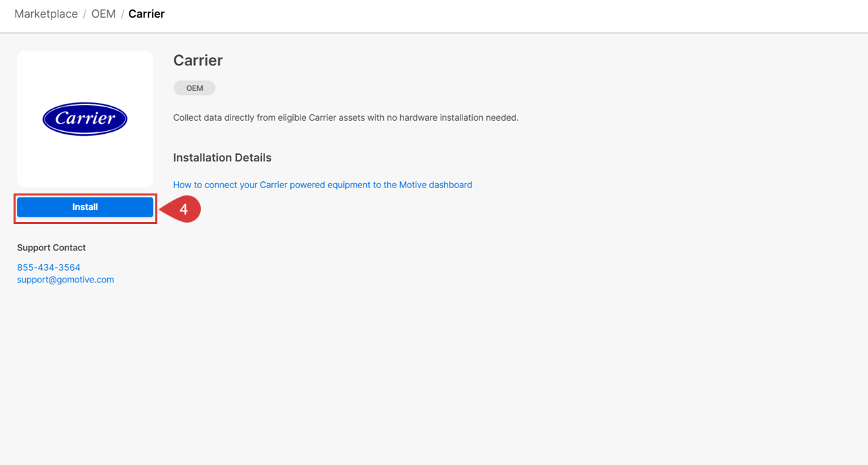Select the Carrier data collection description text
The image size is (868, 465).
pos(346,117)
